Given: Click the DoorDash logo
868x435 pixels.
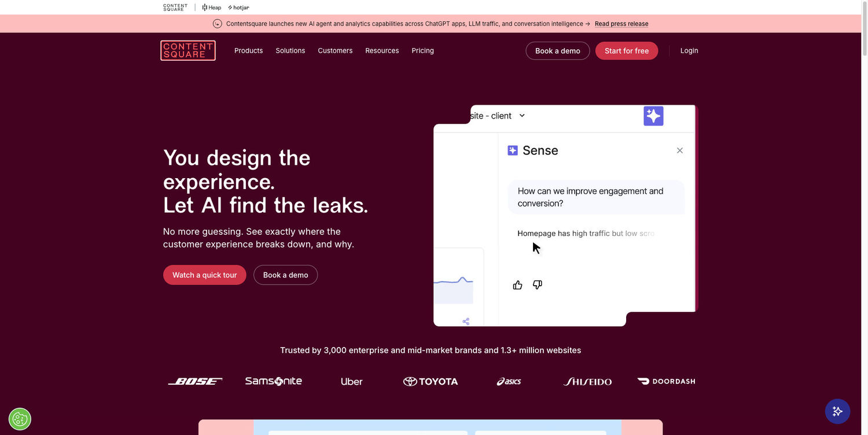Looking at the screenshot, I should coord(666,381).
